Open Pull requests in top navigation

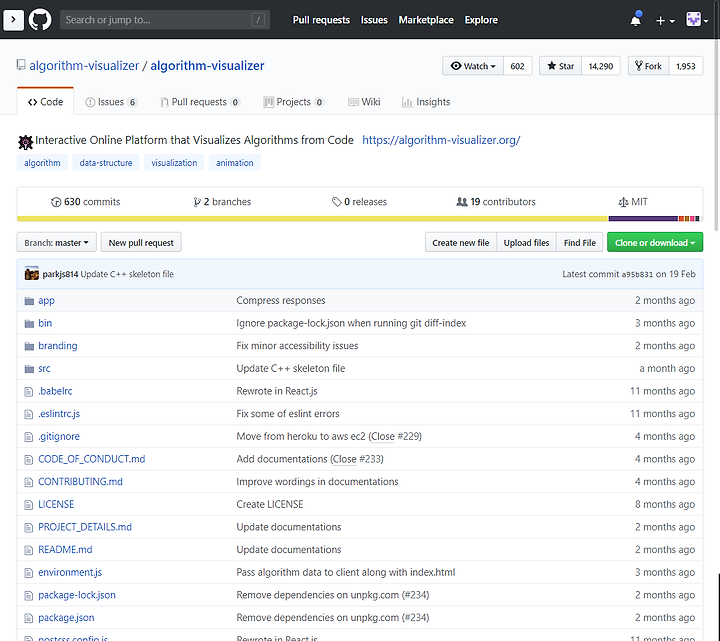(321, 20)
